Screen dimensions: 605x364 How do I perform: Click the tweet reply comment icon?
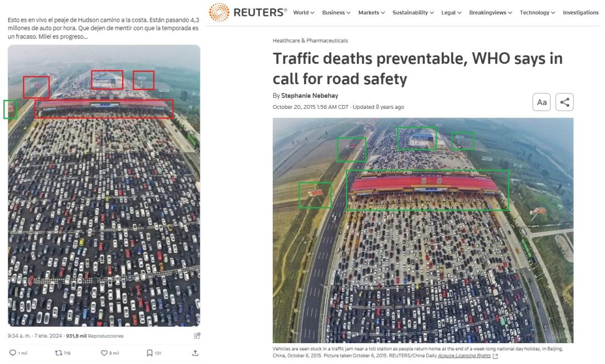point(13,353)
